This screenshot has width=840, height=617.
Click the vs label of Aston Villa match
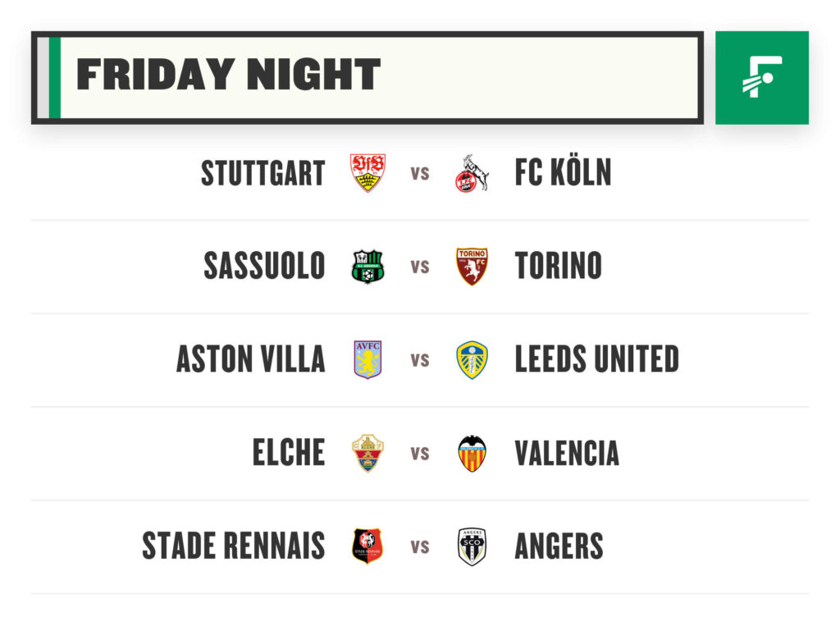point(420,360)
